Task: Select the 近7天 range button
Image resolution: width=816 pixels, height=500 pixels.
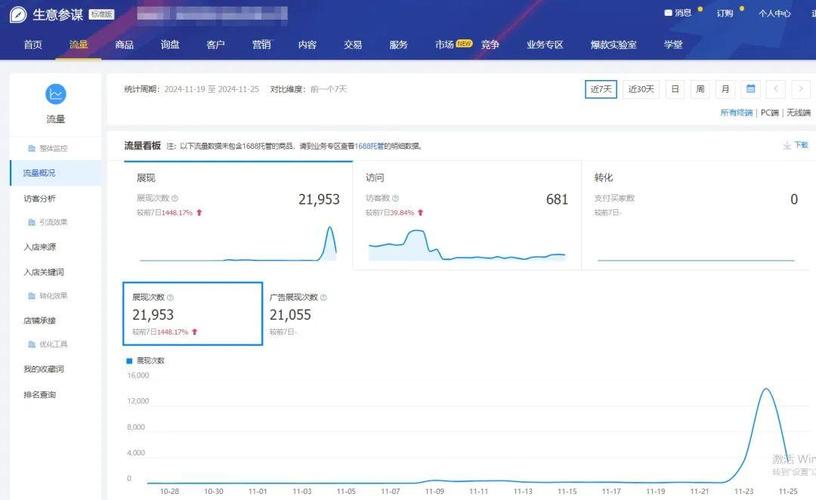Action: click(601, 89)
